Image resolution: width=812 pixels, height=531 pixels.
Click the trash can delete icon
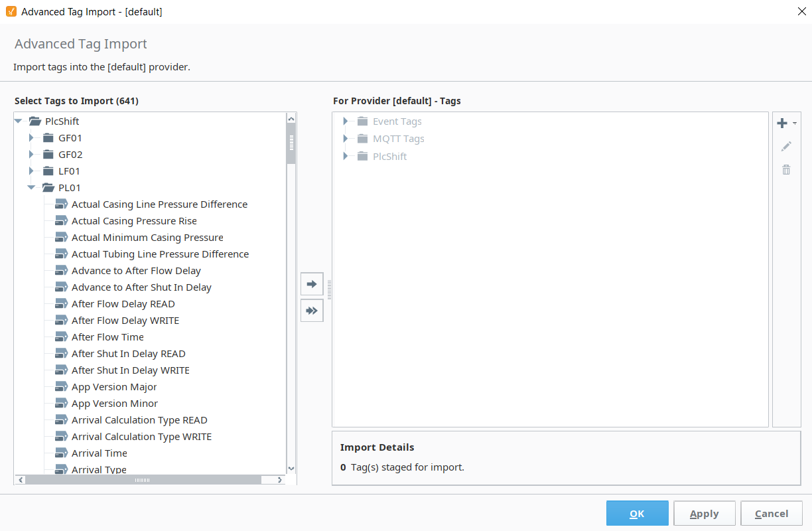[x=786, y=169]
